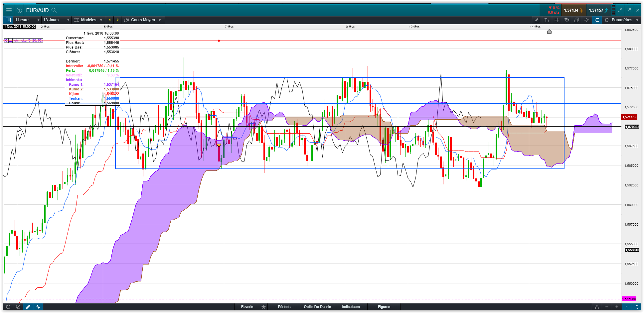This screenshot has height=313, width=644.
Task: Open the 13 Jours range dropdown
Action: coord(56,20)
